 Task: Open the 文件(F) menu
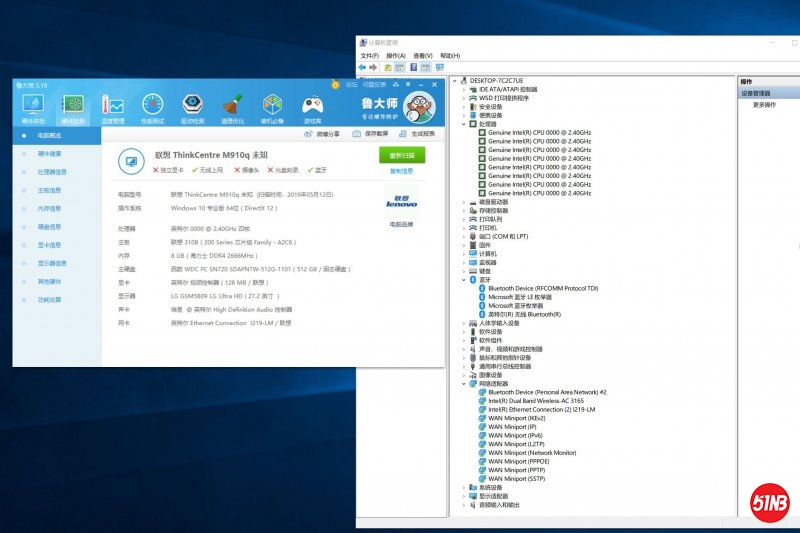click(369, 55)
